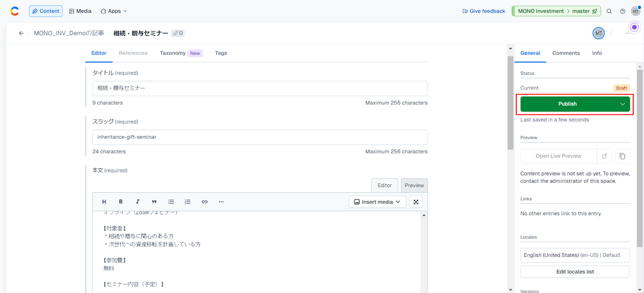Open the General sidebar tab
This screenshot has height=293, width=644.
pos(530,53)
